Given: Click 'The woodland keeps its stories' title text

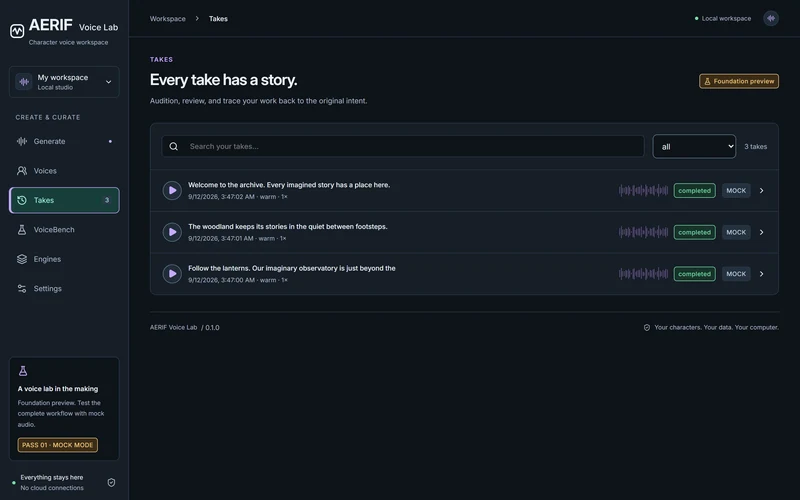Looking at the screenshot, I should click(288, 227).
